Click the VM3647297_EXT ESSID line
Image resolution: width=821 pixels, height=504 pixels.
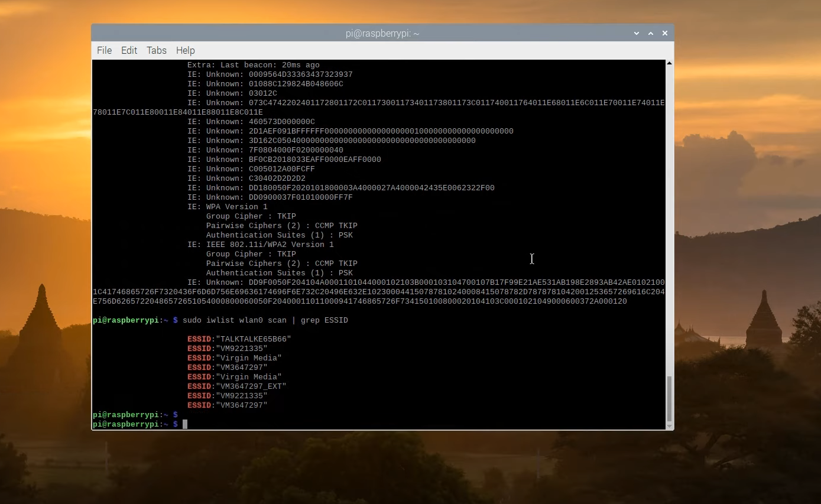point(236,386)
